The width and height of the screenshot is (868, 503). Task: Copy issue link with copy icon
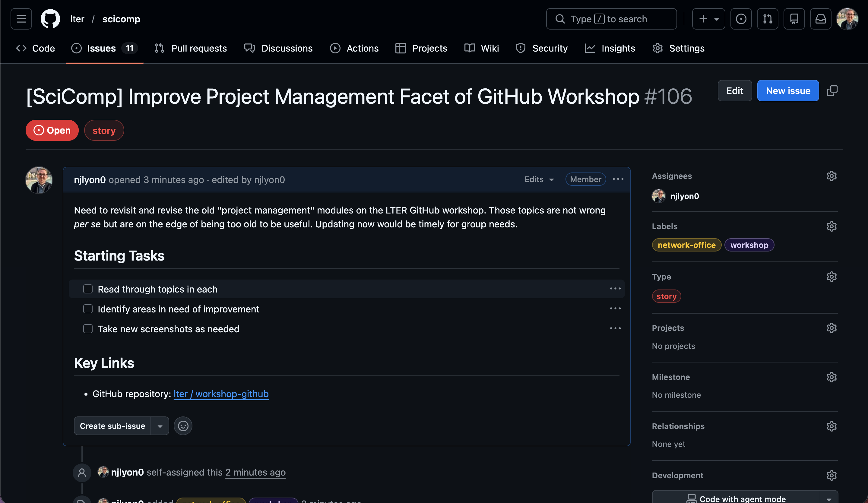point(832,90)
